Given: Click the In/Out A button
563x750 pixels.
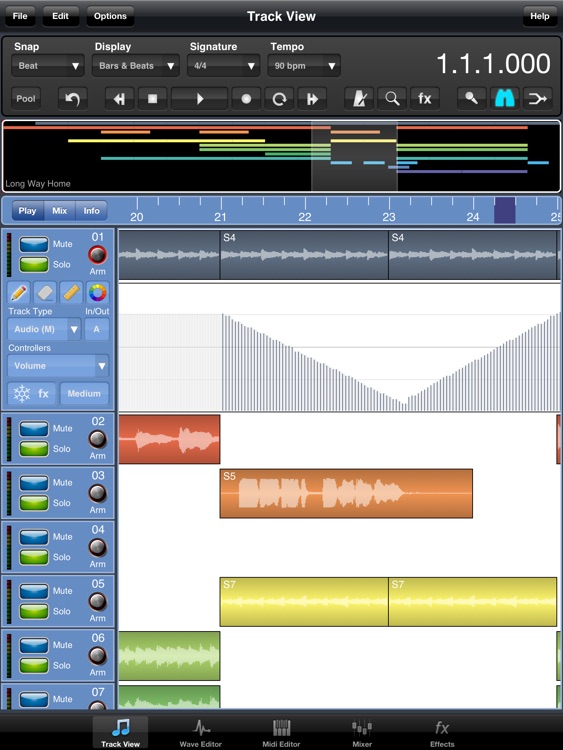Looking at the screenshot, I should point(97,329).
